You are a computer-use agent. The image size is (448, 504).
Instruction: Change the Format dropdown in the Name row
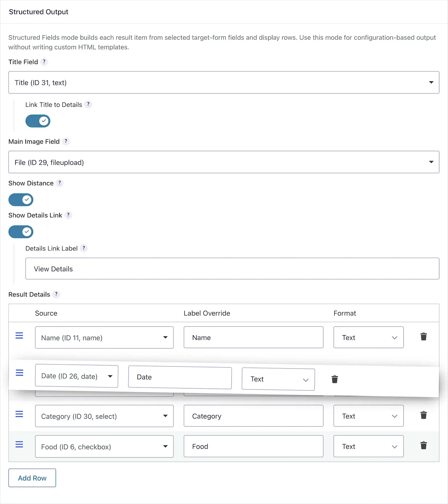pos(369,337)
